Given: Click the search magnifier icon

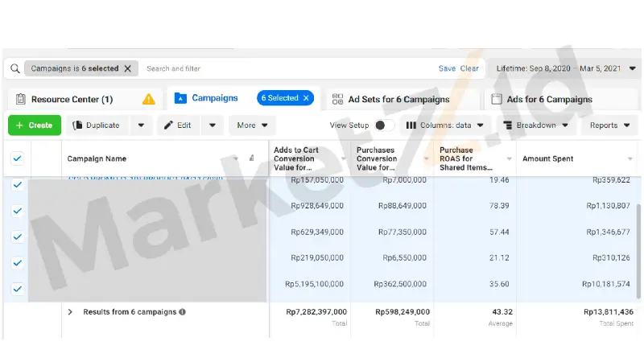Looking at the screenshot, I should [x=14, y=69].
